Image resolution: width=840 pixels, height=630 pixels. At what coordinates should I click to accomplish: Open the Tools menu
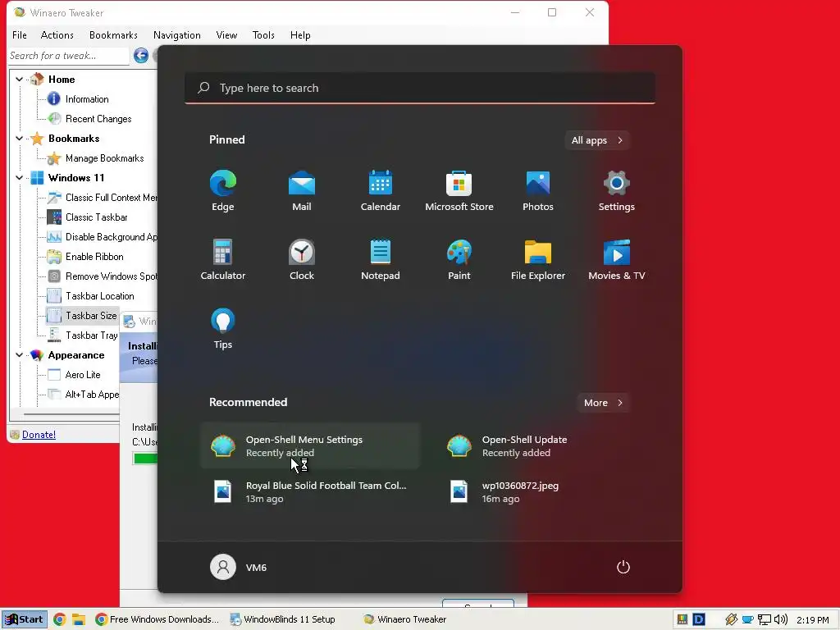tap(263, 34)
